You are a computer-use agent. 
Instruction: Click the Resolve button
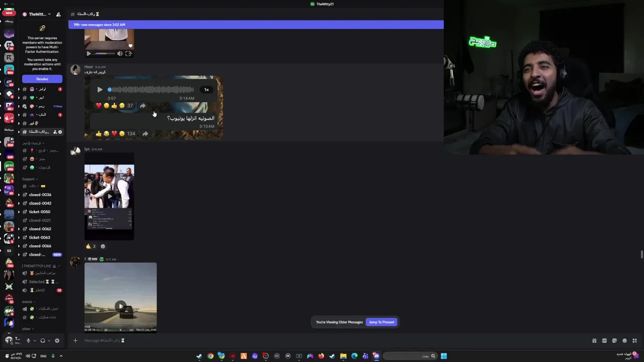pos(42,79)
